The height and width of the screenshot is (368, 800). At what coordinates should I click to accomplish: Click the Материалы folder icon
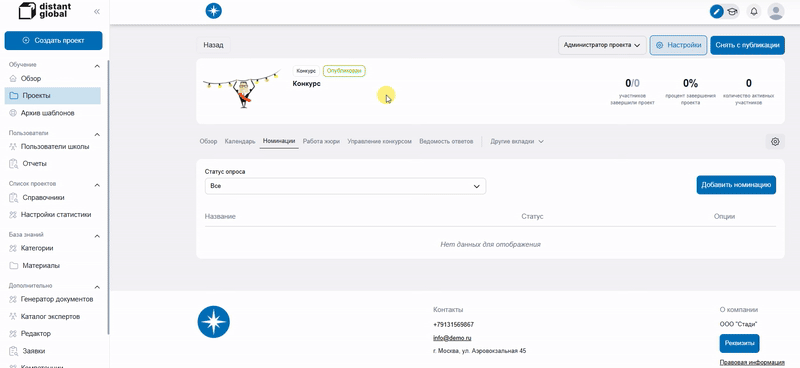click(x=14, y=265)
